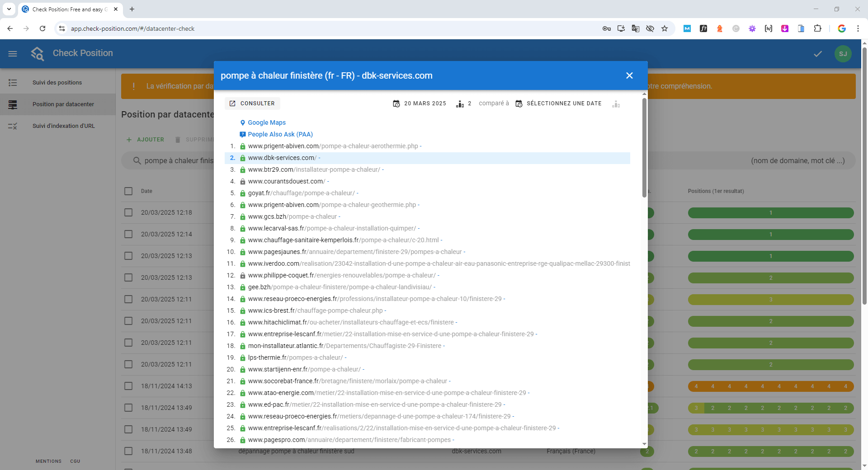Select result 26 www.pagespro.com
The height and width of the screenshot is (470, 868).
point(349,440)
